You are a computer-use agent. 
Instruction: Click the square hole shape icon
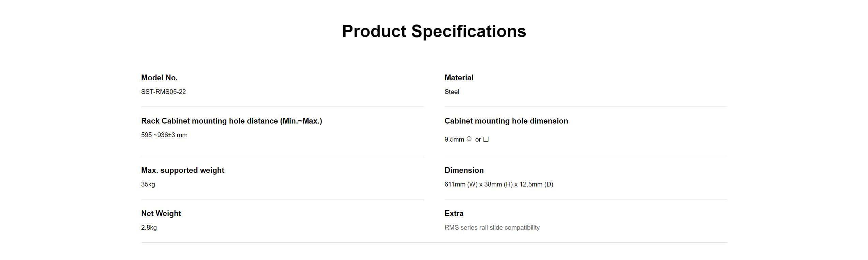click(486, 139)
